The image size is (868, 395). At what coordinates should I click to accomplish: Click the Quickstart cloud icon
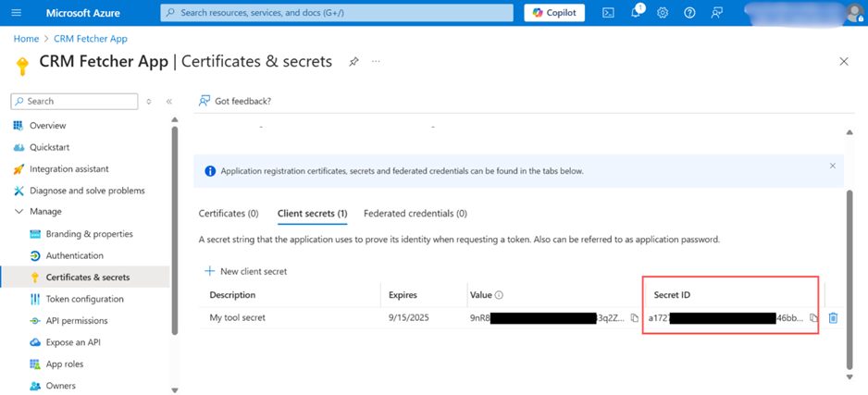19,147
